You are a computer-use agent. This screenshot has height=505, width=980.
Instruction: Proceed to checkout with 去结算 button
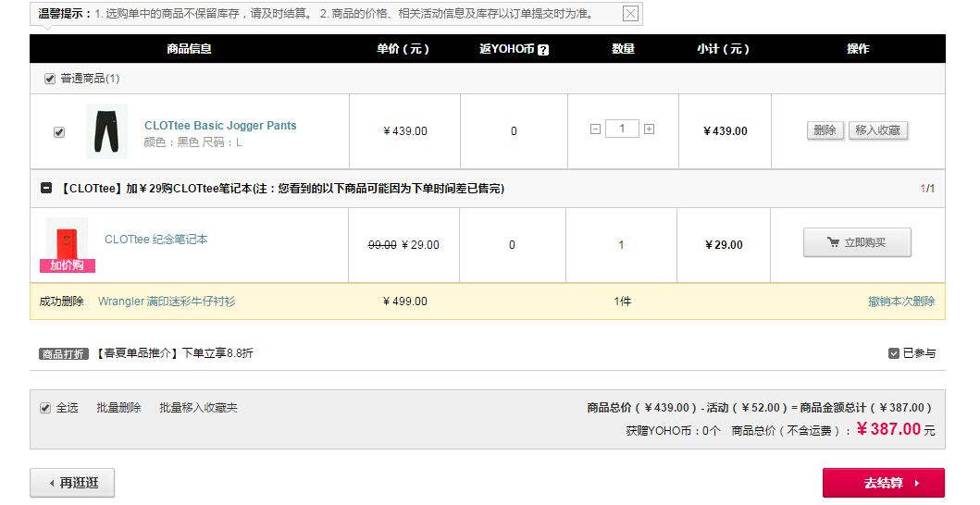pyautogui.click(x=883, y=483)
